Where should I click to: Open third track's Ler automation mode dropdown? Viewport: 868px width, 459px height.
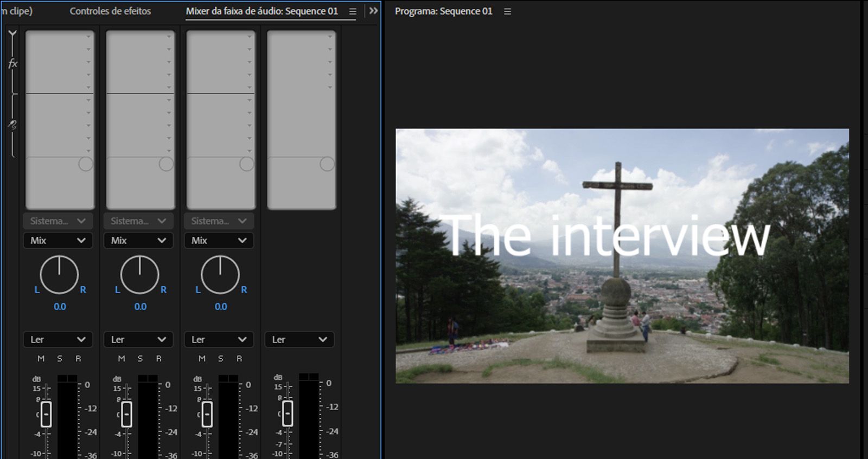(219, 339)
